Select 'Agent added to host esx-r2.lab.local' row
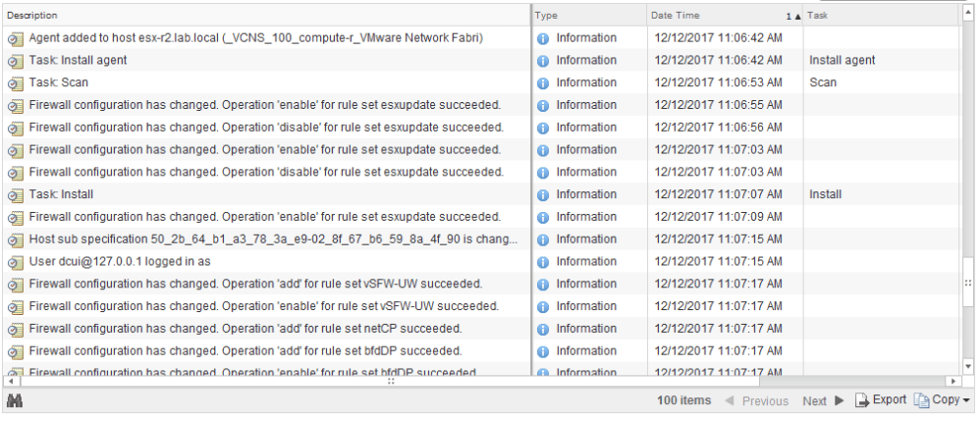The height and width of the screenshot is (421, 980). click(x=480, y=38)
